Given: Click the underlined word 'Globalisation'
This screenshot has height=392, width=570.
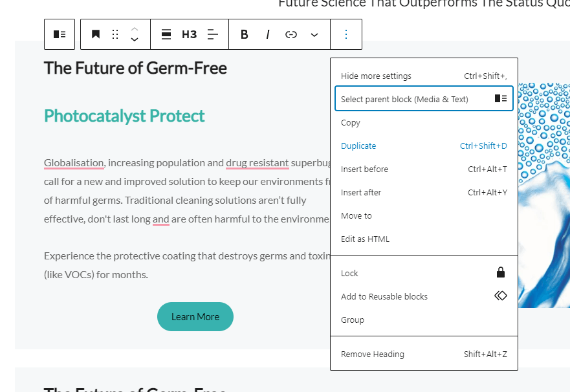Looking at the screenshot, I should pyautogui.click(x=74, y=163).
